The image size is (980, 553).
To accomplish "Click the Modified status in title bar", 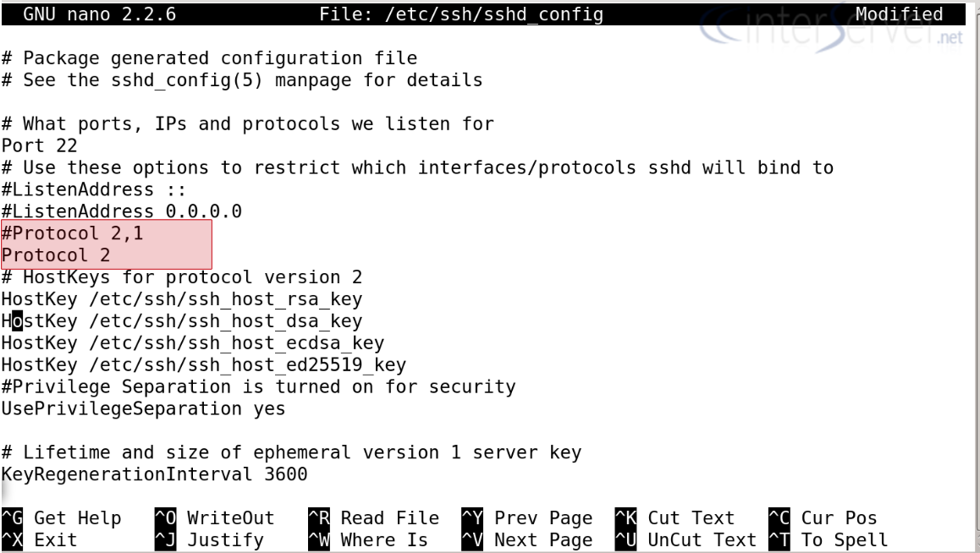I will coord(899,14).
